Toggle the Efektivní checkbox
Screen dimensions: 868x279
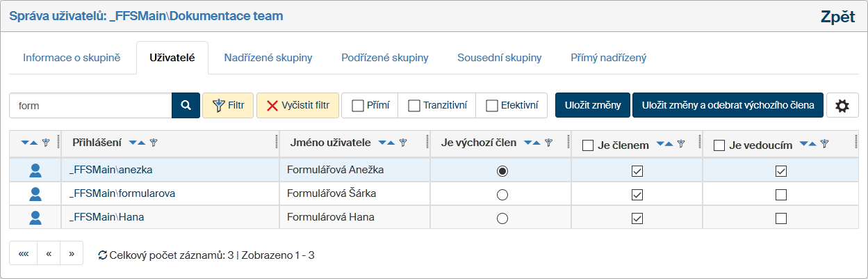[492, 106]
